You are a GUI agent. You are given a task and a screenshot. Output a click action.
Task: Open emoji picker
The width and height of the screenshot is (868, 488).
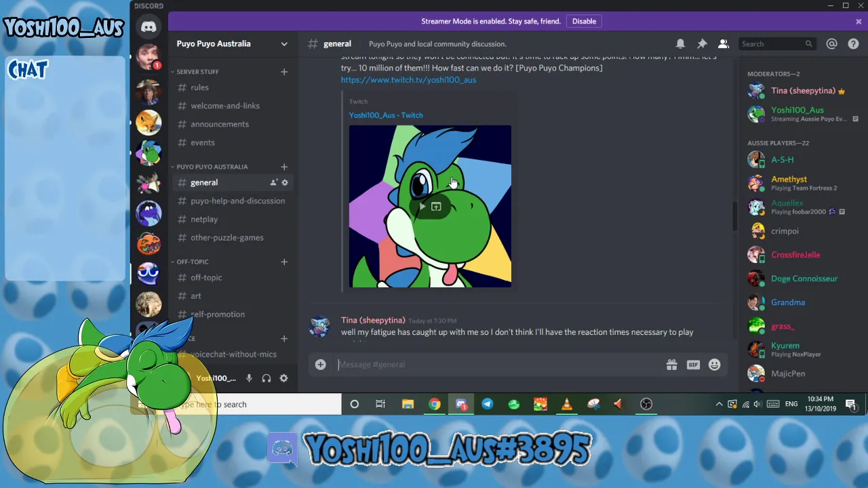pos(714,365)
